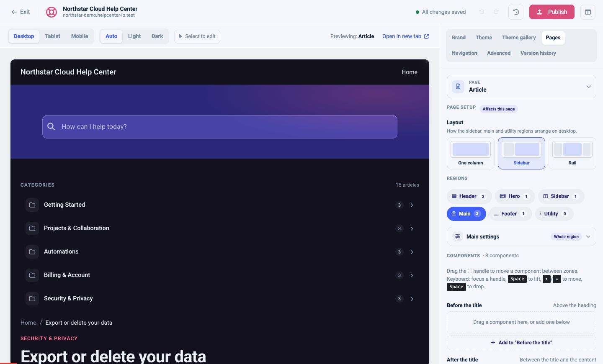Open the Brand tab
The height and width of the screenshot is (364, 603).
pos(459,38)
